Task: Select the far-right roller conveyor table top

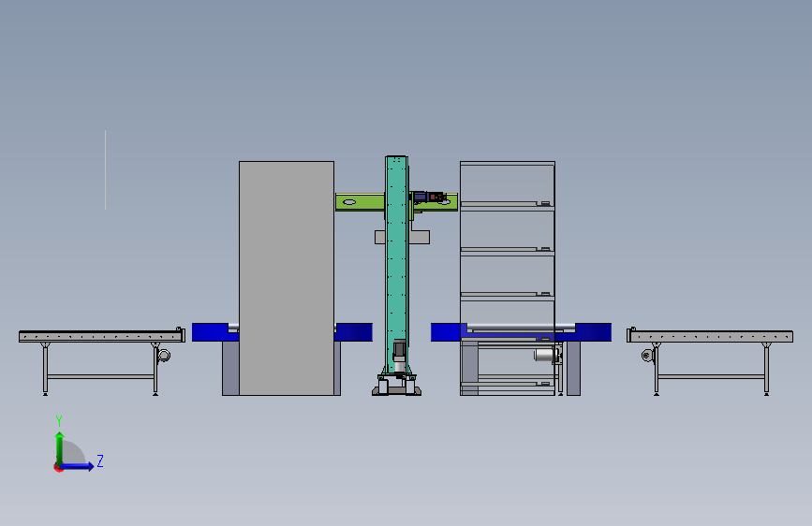Action: (x=710, y=337)
